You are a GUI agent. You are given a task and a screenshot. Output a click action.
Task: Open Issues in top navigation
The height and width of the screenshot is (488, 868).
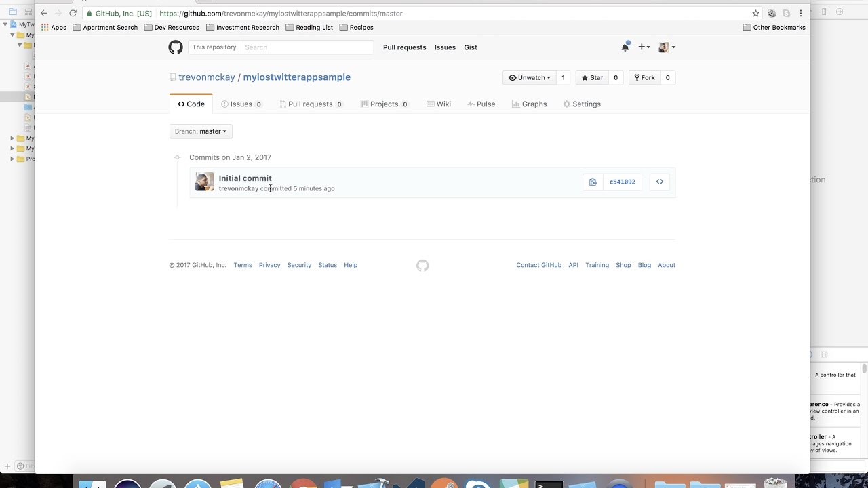[445, 47]
